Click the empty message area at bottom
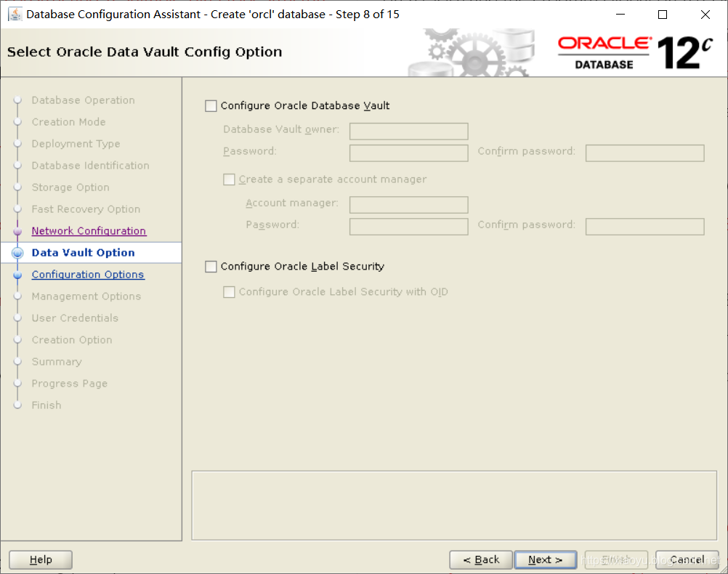This screenshot has width=728, height=574. 455,506
